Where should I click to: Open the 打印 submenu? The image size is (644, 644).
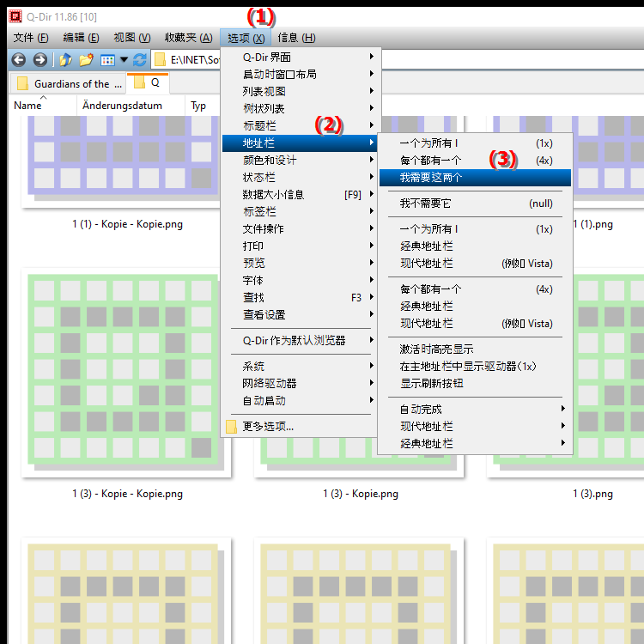(x=300, y=246)
